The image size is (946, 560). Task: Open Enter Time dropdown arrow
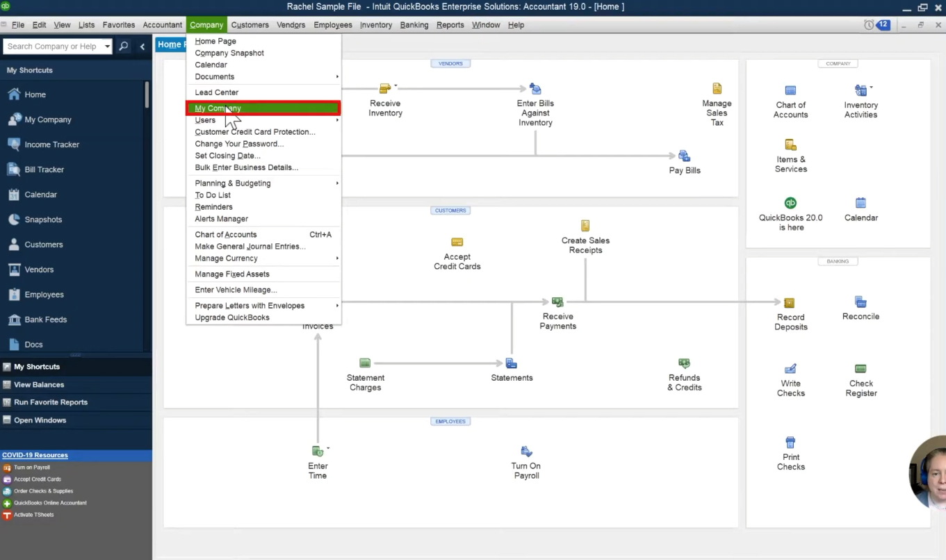(327, 448)
